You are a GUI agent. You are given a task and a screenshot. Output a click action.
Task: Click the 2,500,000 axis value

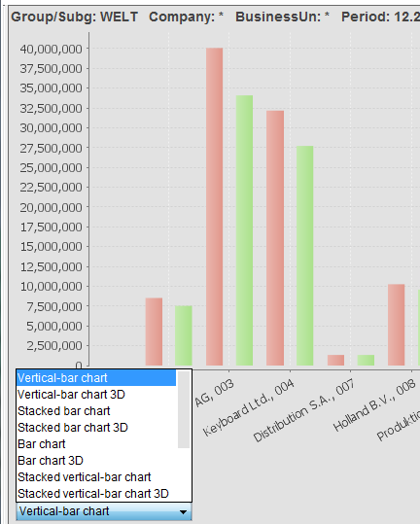click(x=54, y=345)
